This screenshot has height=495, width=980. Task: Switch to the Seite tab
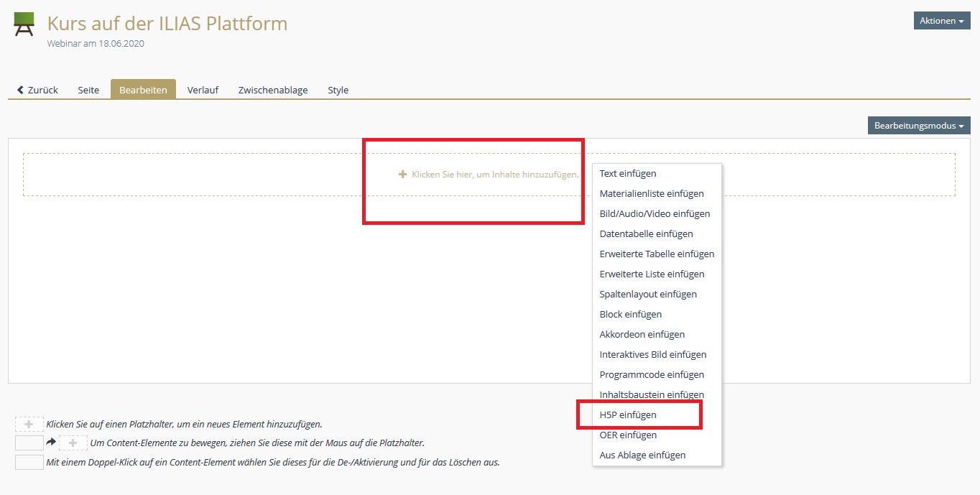pos(88,90)
